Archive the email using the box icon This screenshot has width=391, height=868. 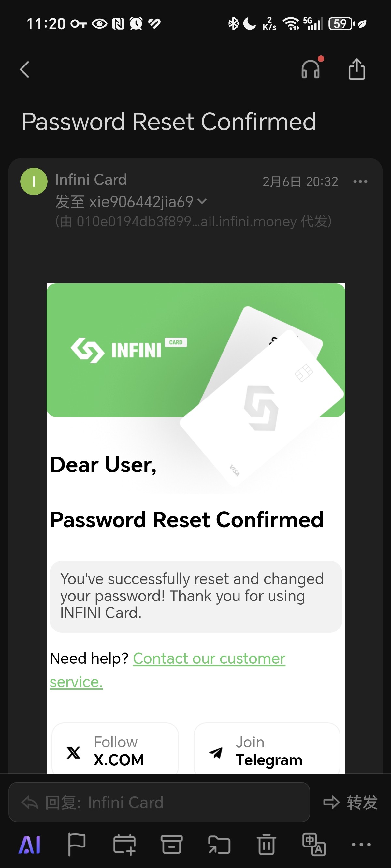[172, 845]
